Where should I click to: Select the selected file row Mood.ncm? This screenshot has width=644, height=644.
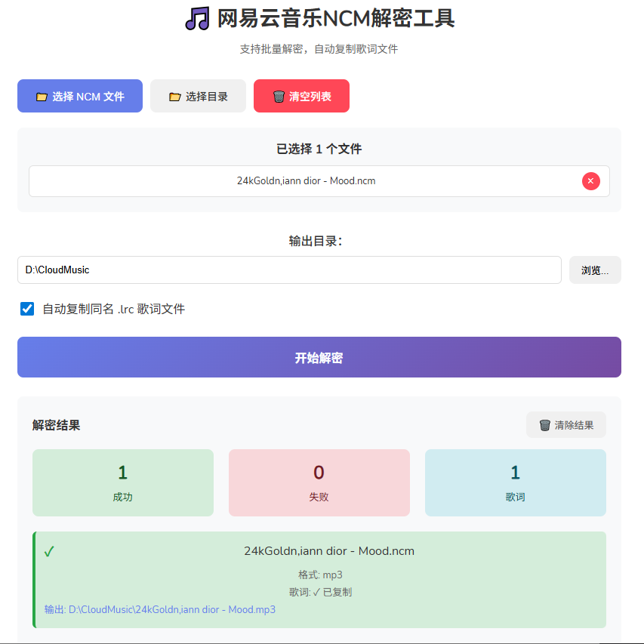point(319,181)
